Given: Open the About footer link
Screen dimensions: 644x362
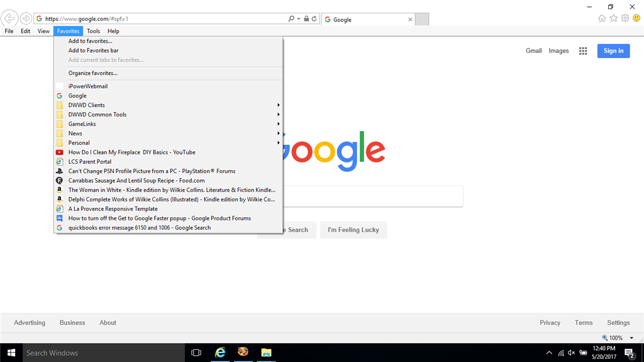Looking at the screenshot, I should point(108,322).
